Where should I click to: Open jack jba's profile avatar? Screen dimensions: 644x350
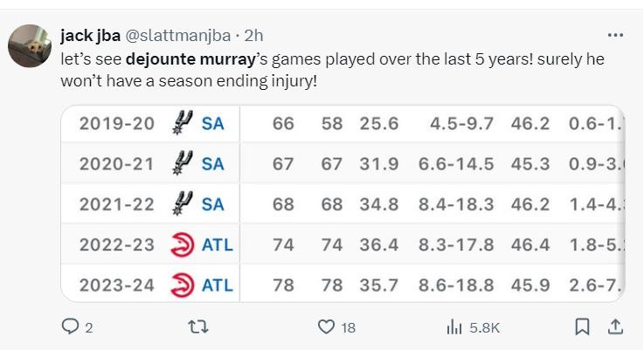click(29, 45)
